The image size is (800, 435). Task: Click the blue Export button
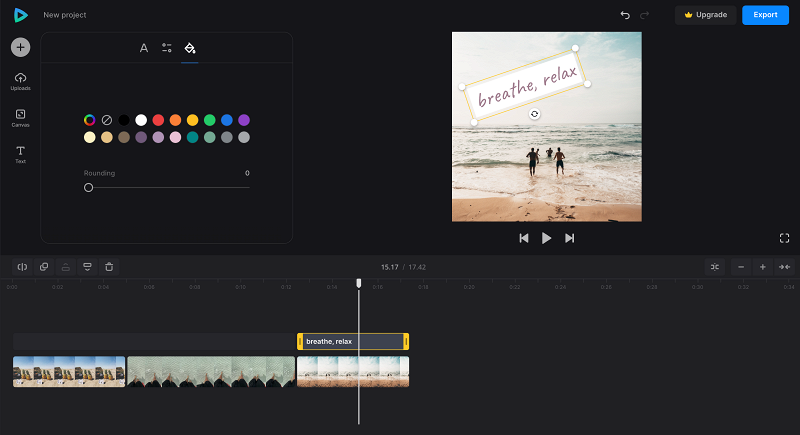tap(765, 15)
